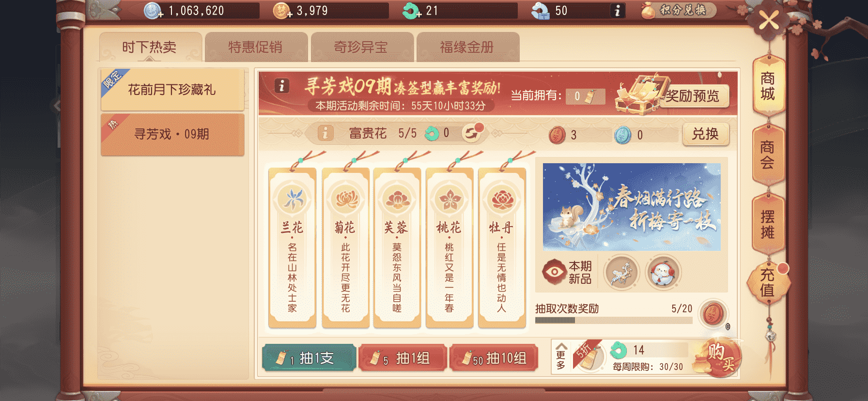Click the info icon beside 寻芳戏09期 banner
Screen dimensions: 868x401
(x=282, y=86)
